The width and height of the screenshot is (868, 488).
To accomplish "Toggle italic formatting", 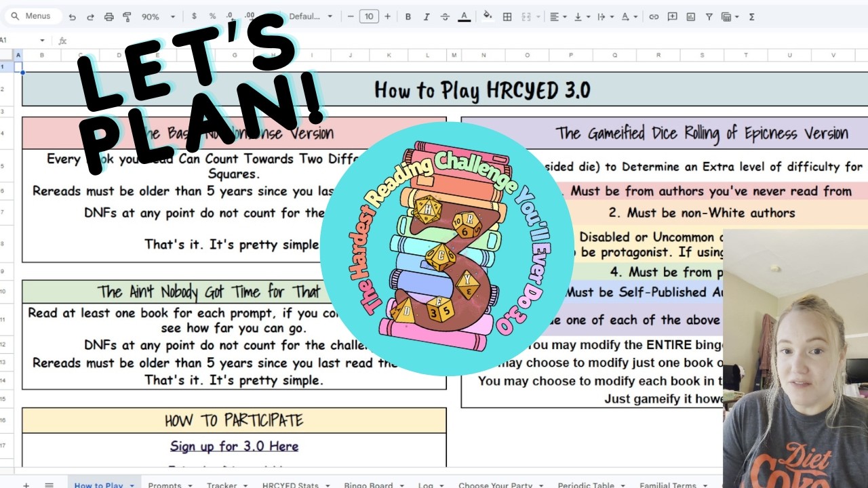I will (427, 16).
